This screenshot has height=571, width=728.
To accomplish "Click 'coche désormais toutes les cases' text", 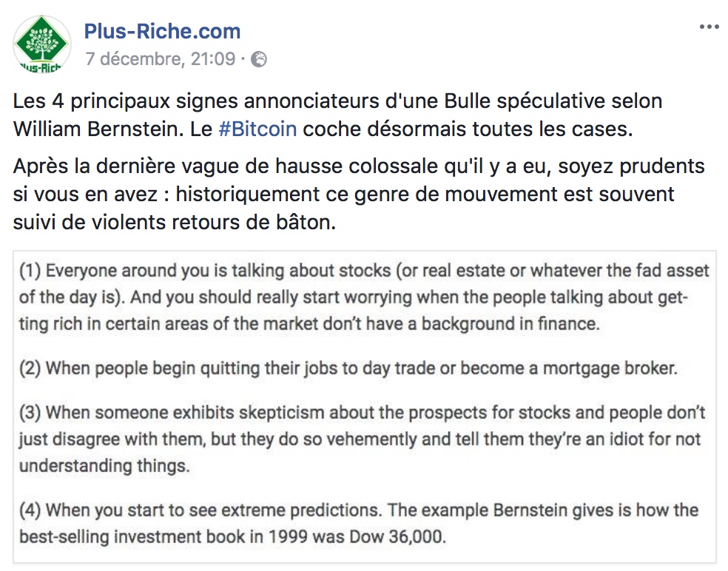I will point(468,129).
